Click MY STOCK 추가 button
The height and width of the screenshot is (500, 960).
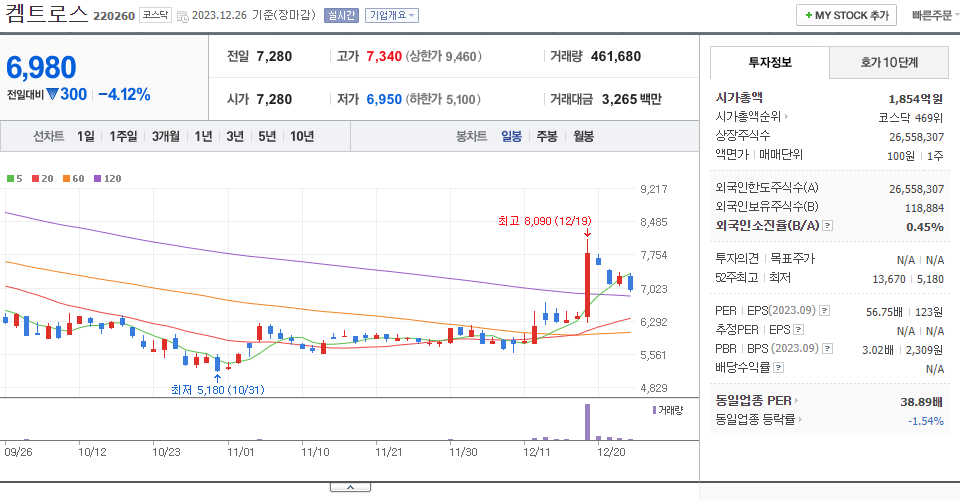click(846, 15)
